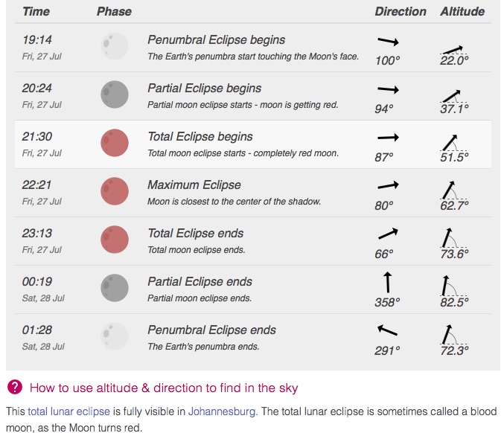Click the Partial Eclipse ends gray moon icon
Screen dimensions: 504x433
115,288
